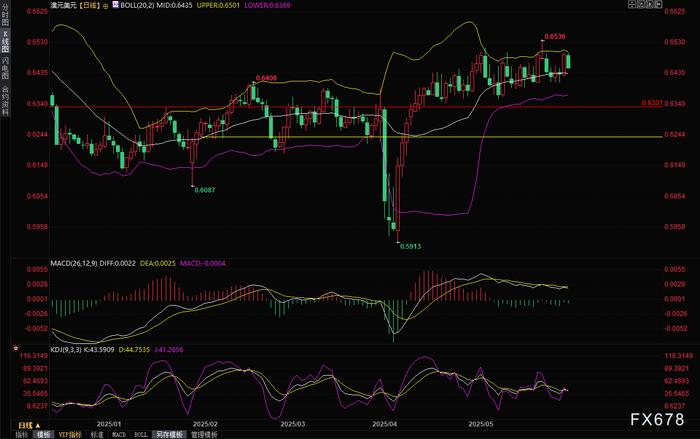The height and width of the screenshot is (439, 700).
Task: Click the 2025/01 date label
Action: tap(109, 424)
